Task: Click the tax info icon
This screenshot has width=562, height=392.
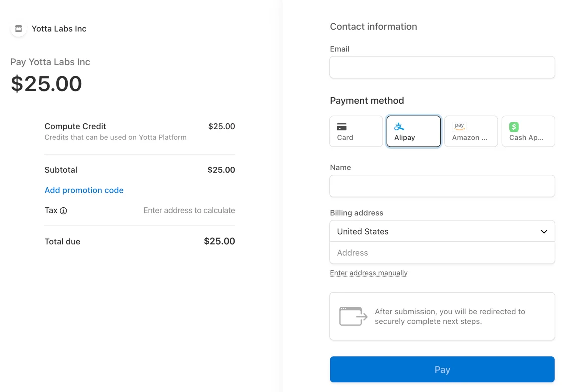Action: tap(64, 211)
